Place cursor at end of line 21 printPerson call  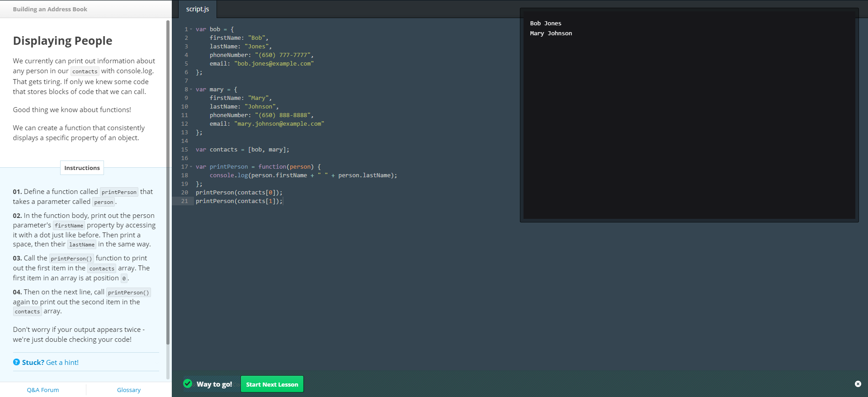(x=283, y=201)
